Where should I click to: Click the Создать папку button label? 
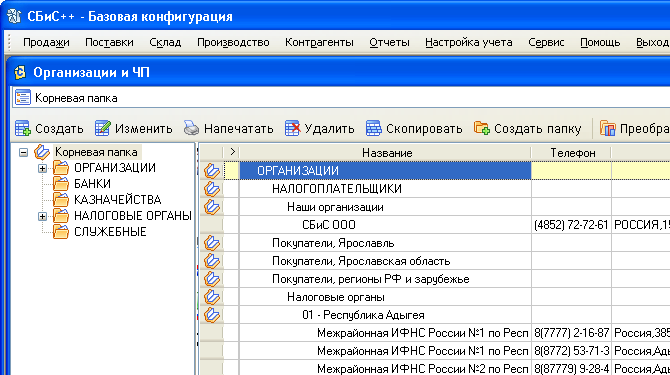tap(538, 129)
